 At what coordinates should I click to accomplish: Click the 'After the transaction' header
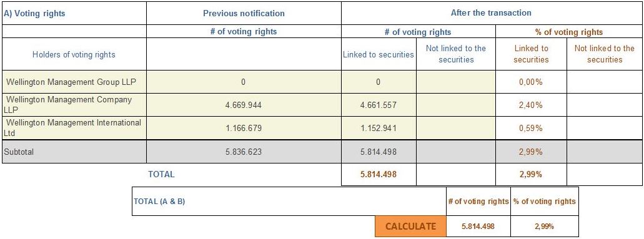click(491, 13)
